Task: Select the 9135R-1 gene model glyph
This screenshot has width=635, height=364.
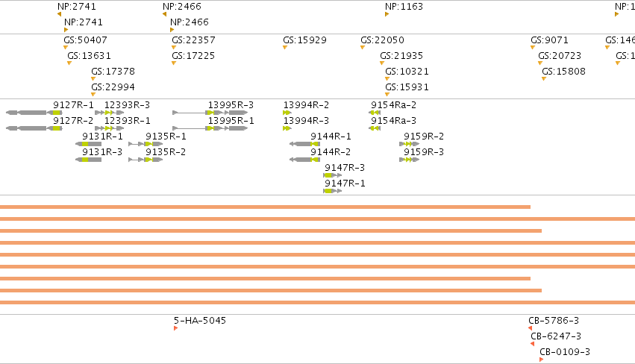Action: pos(146,144)
